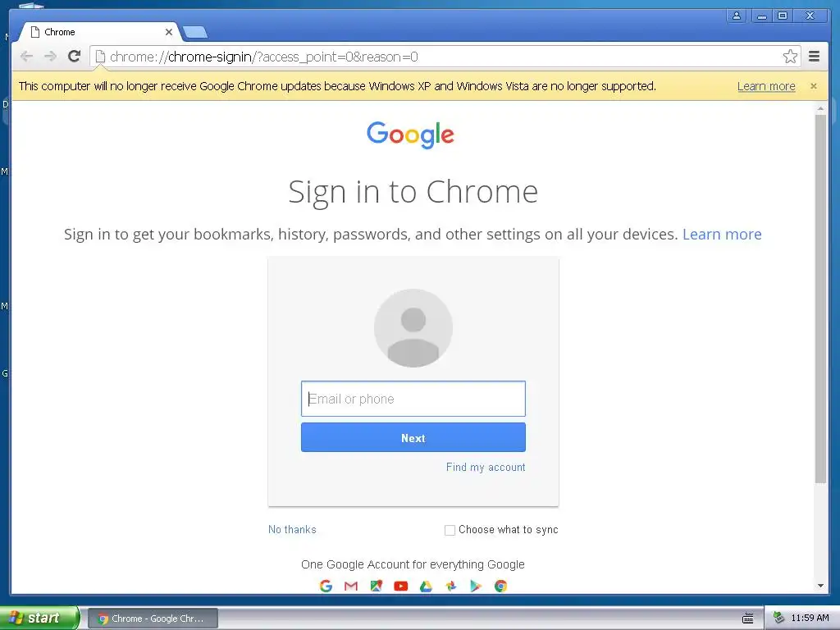
Task: Click the Next button
Action: (413, 438)
